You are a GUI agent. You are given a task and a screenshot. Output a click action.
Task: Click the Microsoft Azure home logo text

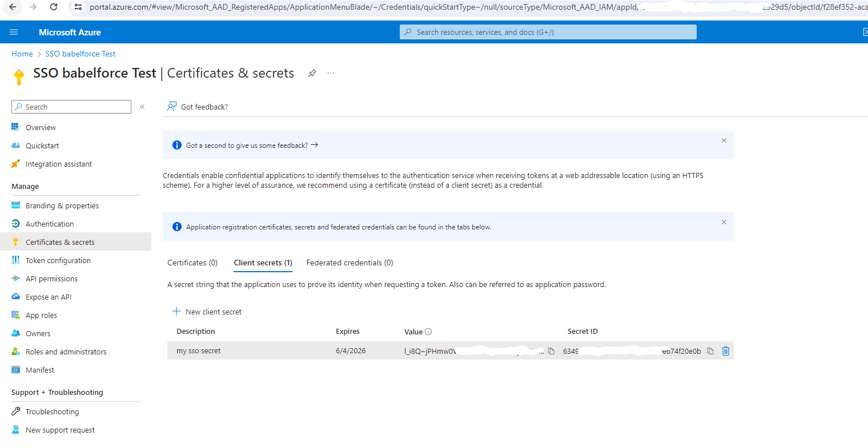(70, 33)
